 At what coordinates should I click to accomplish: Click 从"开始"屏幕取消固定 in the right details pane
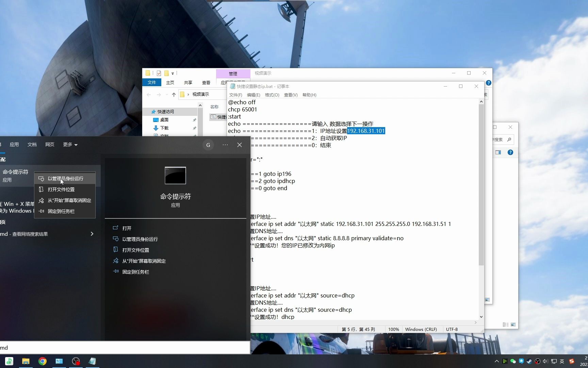144,261
